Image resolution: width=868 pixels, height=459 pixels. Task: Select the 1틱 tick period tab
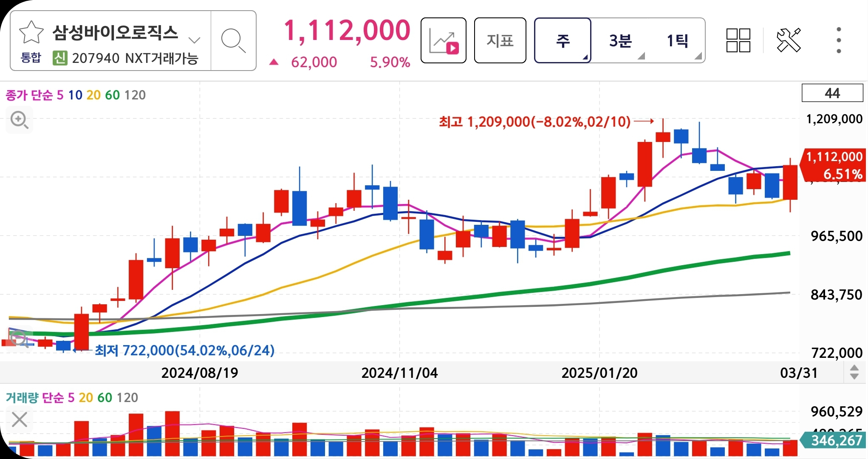(x=677, y=40)
